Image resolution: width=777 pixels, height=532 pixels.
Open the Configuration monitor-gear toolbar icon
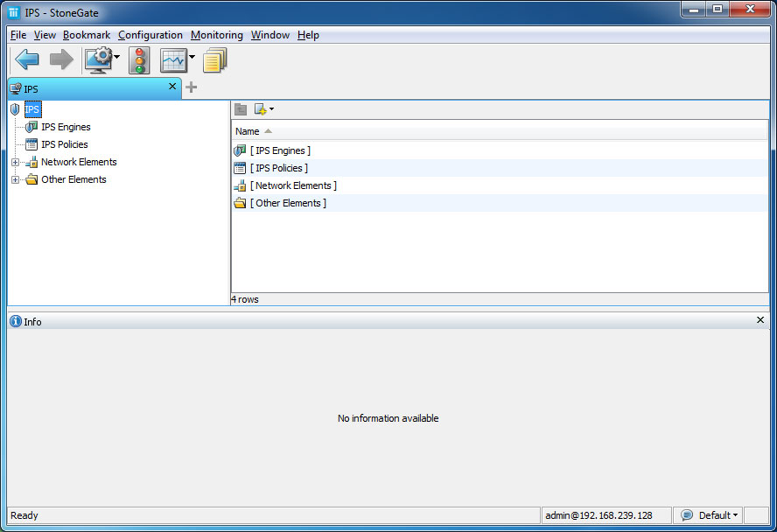coord(98,60)
